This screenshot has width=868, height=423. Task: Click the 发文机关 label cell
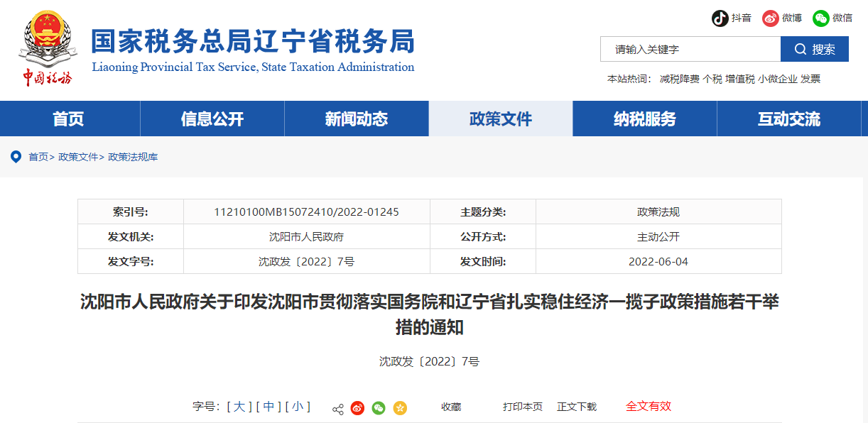tap(131, 236)
